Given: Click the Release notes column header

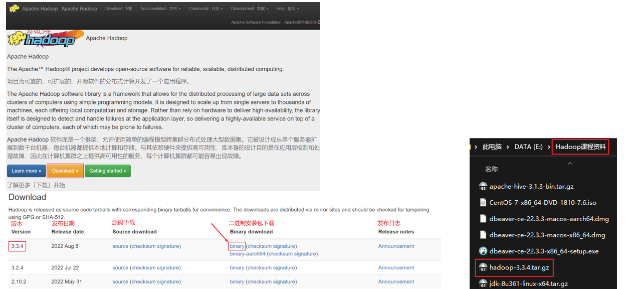Looking at the screenshot, I should click(396, 232).
